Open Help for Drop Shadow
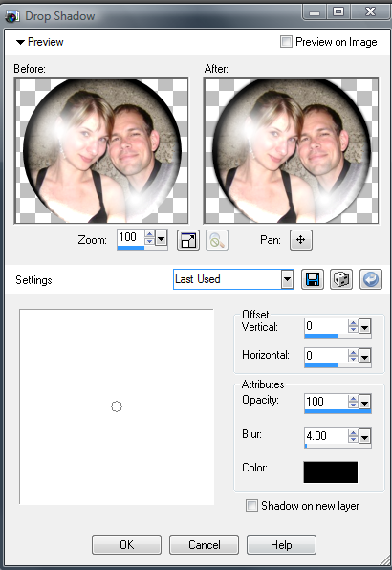 pyautogui.click(x=281, y=544)
